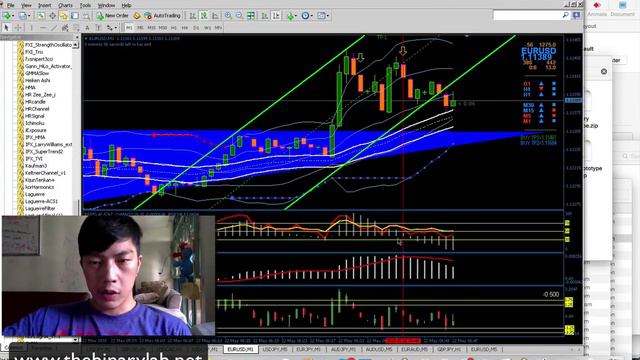Screen dimensions: 640x360
Task: Open the Help menu
Action: (x=127, y=5)
